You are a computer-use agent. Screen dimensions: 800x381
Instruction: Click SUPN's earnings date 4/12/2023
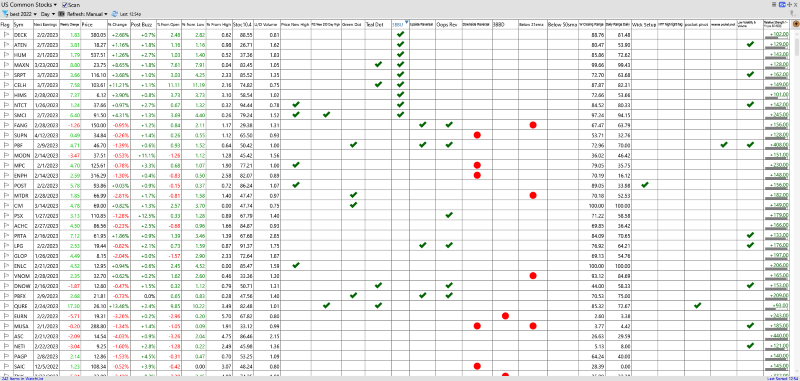[45, 135]
